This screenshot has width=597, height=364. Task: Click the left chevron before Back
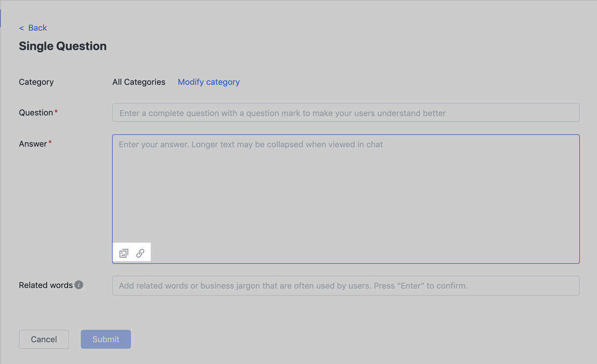(21, 28)
